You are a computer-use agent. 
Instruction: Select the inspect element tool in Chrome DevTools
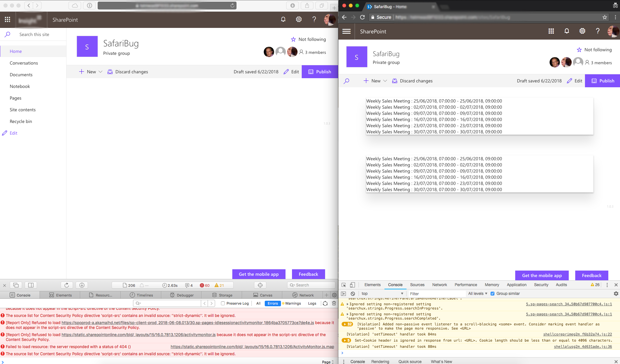coord(343,285)
